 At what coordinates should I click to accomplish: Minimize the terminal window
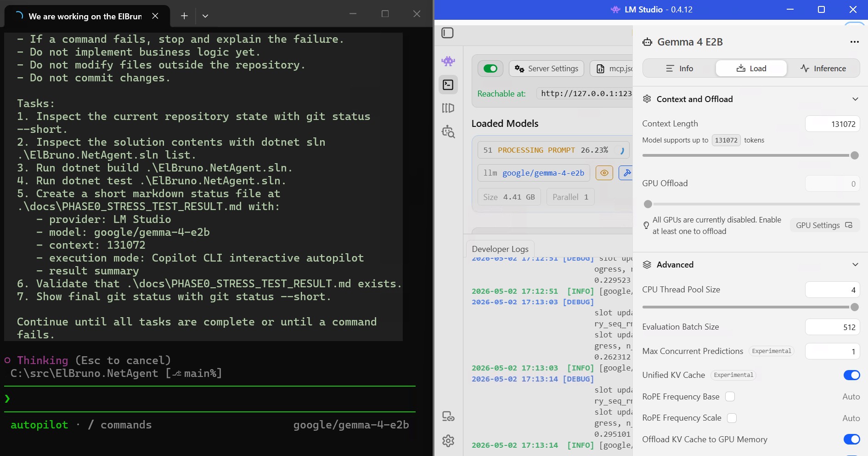click(353, 14)
